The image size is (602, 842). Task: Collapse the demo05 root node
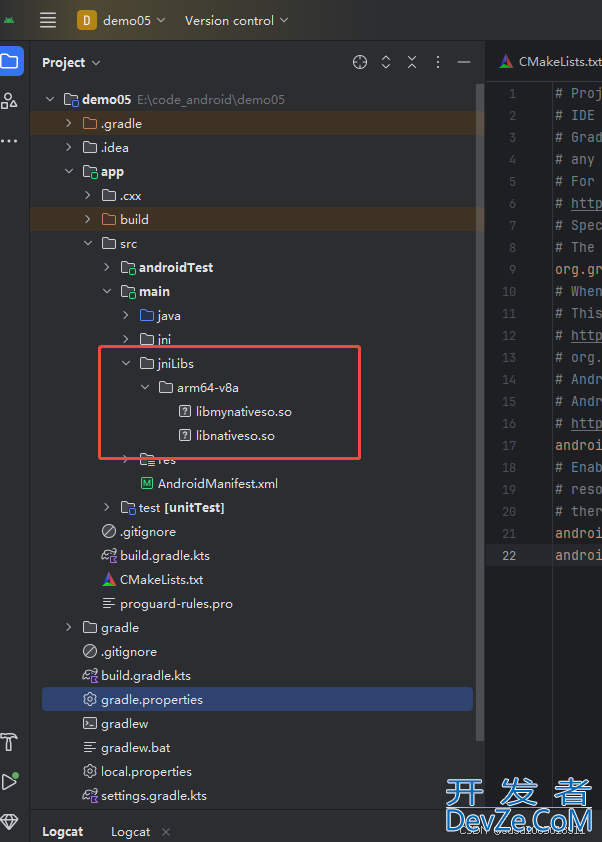(50, 99)
